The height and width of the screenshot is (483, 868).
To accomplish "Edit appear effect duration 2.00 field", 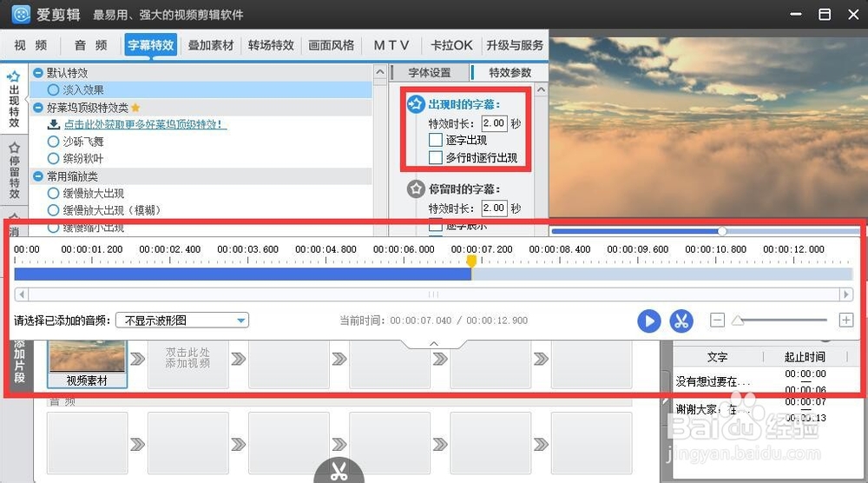I will pos(494,123).
